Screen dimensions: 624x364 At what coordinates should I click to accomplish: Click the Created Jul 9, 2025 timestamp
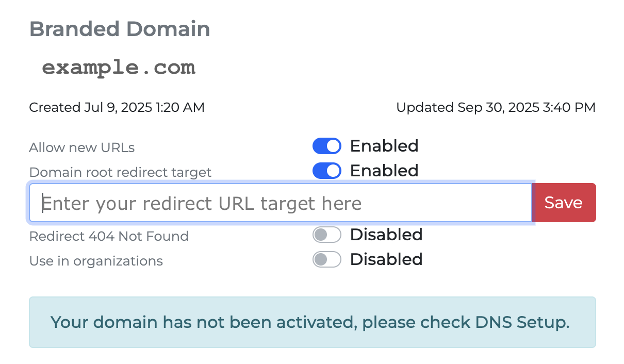[x=117, y=108]
